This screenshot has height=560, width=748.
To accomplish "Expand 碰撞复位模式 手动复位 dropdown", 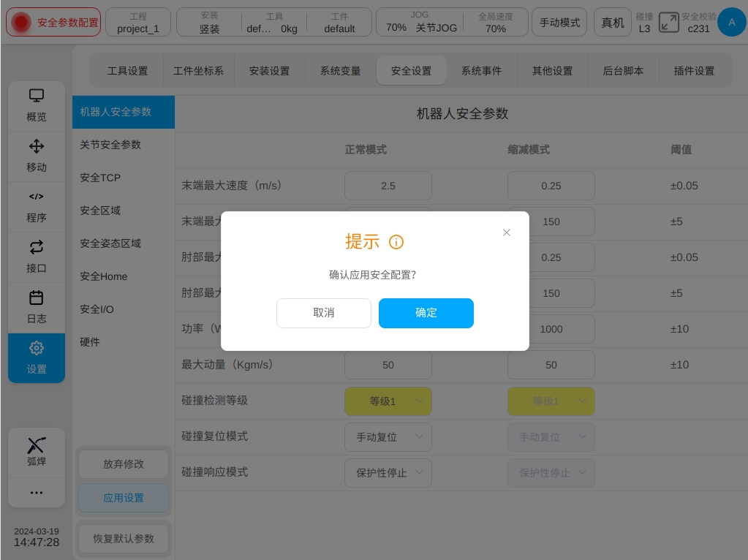I will point(388,437).
